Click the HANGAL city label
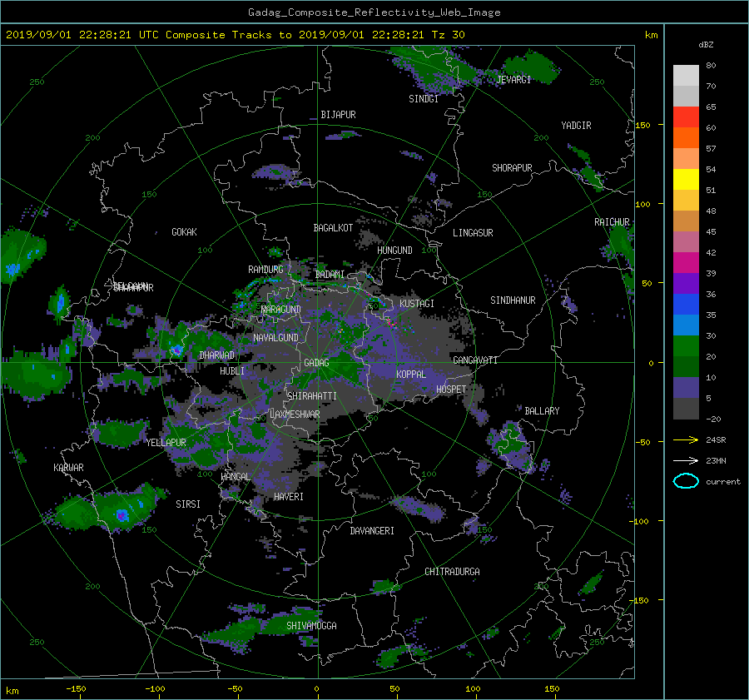The height and width of the screenshot is (700, 749). click(235, 477)
